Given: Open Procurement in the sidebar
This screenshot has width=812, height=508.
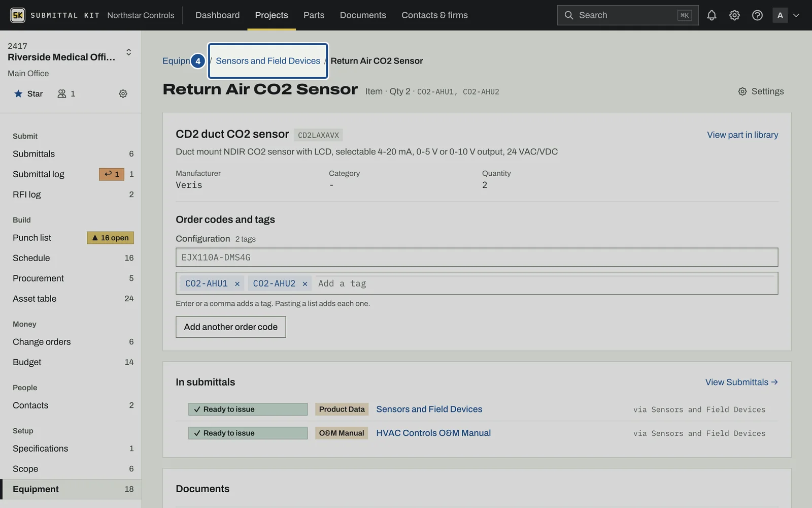Looking at the screenshot, I should pos(71,278).
